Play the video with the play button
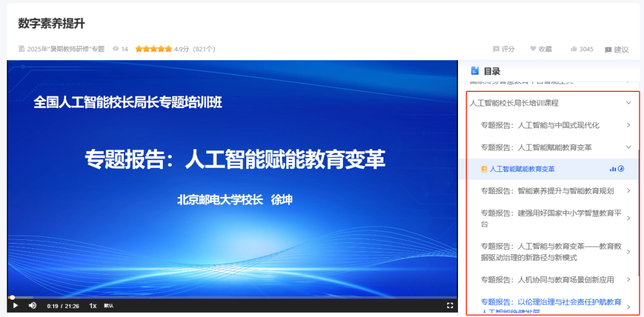This screenshot has width=644, height=317. pyautogui.click(x=15, y=306)
